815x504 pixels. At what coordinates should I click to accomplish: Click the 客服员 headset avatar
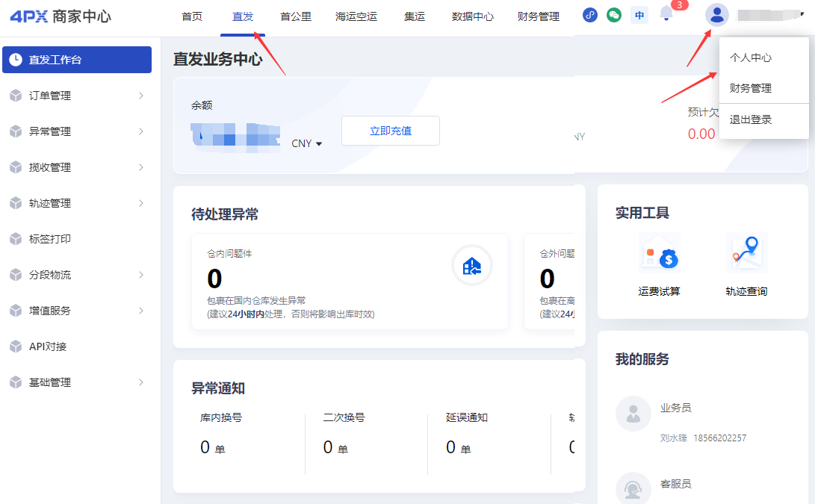click(633, 488)
